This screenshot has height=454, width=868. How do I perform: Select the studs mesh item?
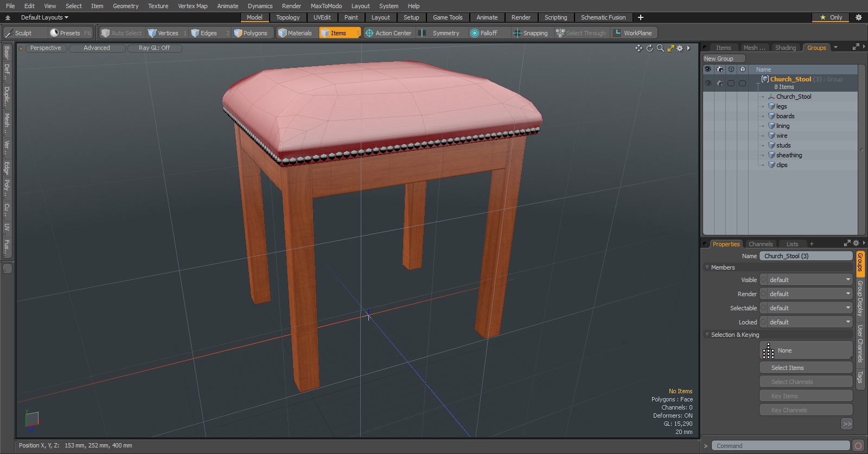(x=783, y=145)
